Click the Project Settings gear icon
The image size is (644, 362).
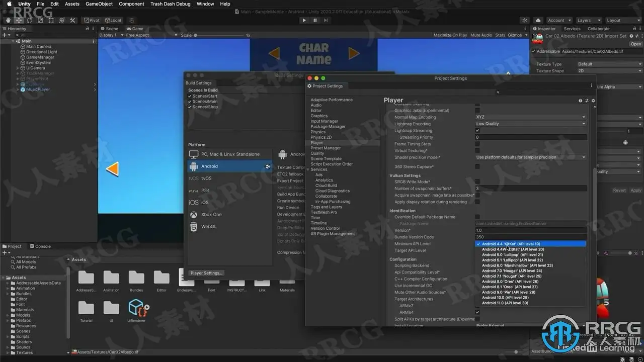coord(593,101)
